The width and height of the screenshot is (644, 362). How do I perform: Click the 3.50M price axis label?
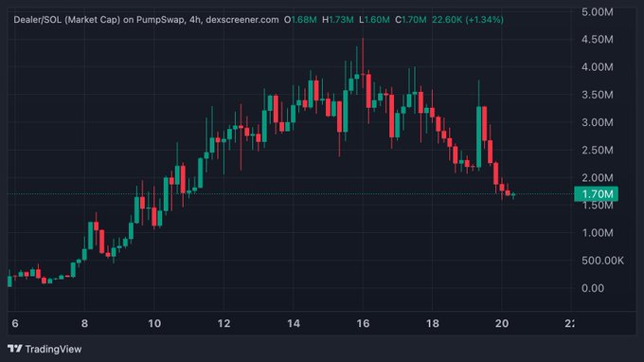[x=598, y=95]
